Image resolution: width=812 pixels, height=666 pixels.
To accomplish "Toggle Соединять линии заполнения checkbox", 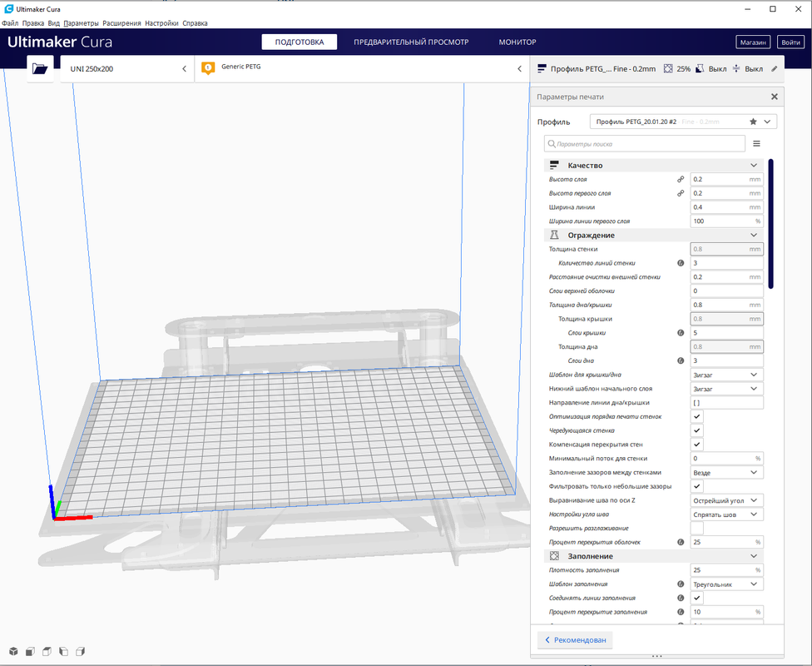I will (x=697, y=598).
